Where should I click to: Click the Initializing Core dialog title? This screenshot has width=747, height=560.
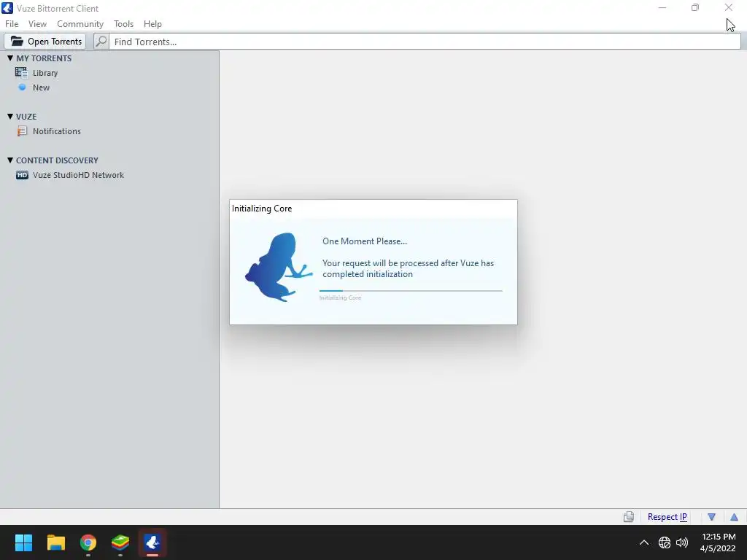tap(262, 209)
